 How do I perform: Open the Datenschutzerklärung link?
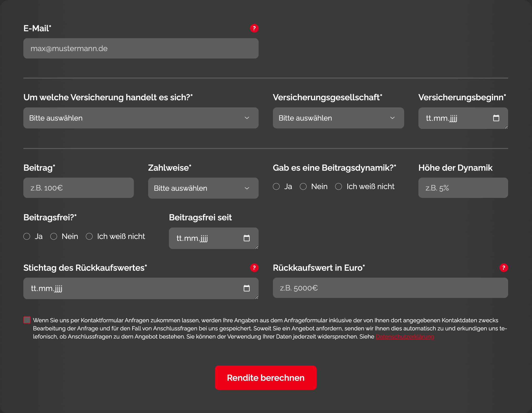[405, 336]
